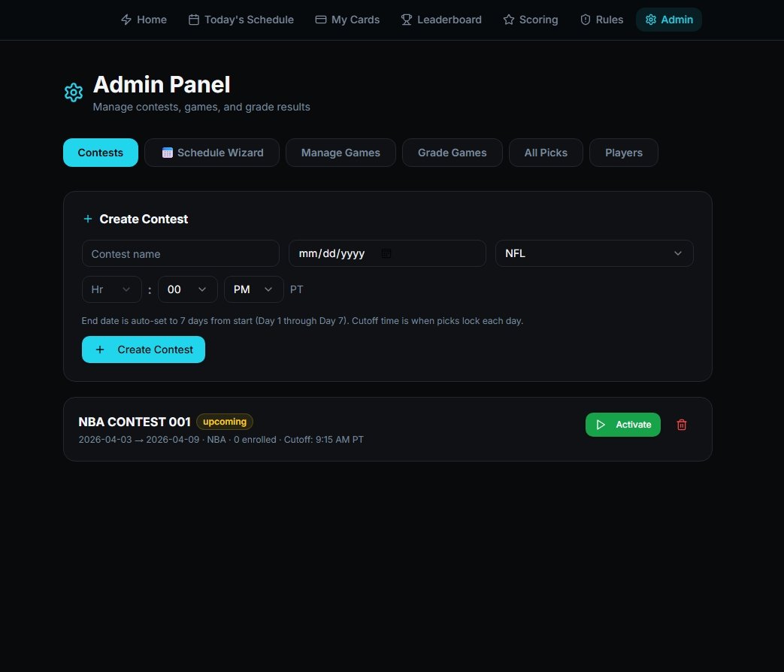
Task: Focus the Contest name input field
Action: click(180, 253)
